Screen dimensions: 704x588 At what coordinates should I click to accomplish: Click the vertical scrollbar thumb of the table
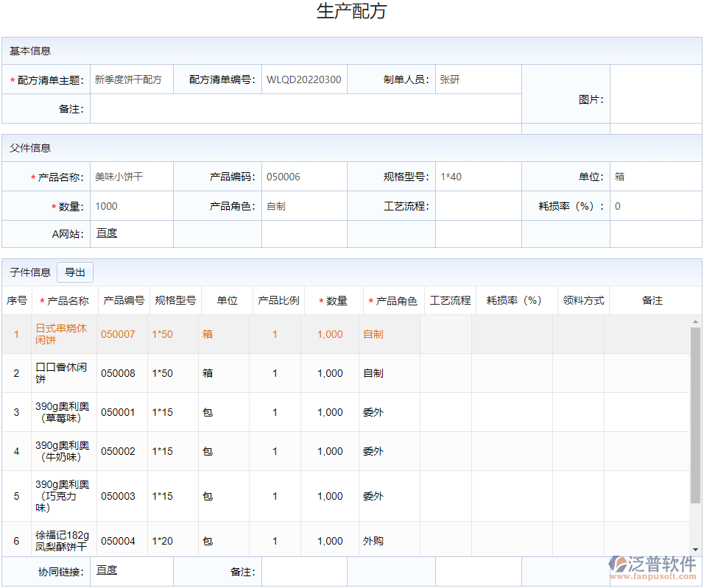pyautogui.click(x=695, y=416)
